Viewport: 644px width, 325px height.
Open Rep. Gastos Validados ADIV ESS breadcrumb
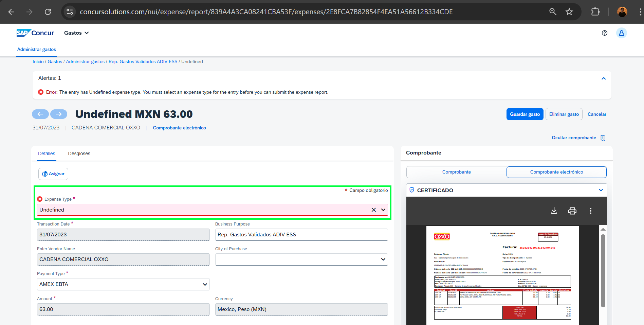tap(143, 61)
